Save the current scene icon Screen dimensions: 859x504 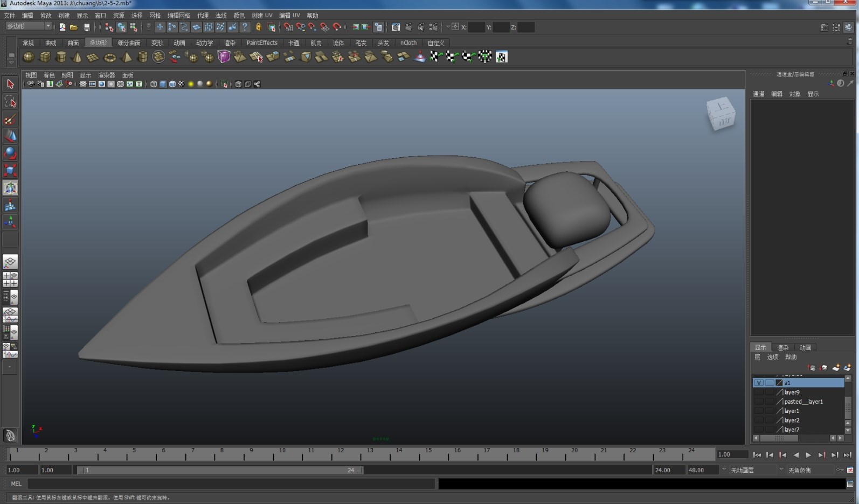(x=86, y=27)
